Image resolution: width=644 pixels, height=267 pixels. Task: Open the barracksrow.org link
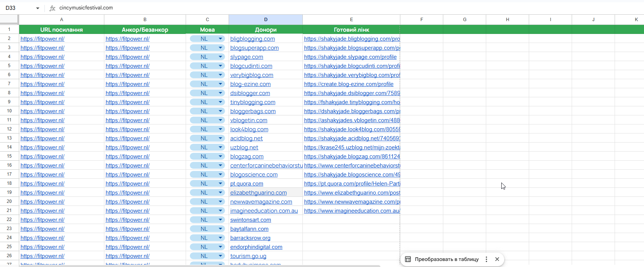250,238
